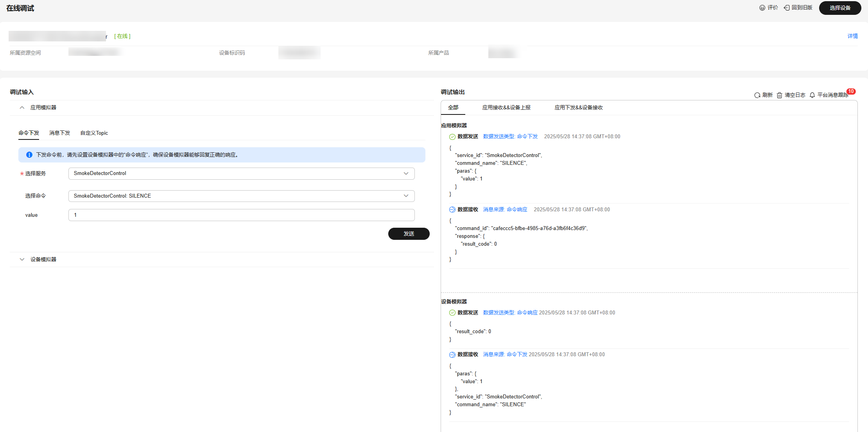The height and width of the screenshot is (432, 868).
Task: Click the green check icon of 设备模拟器 数据发送
Action: click(452, 313)
